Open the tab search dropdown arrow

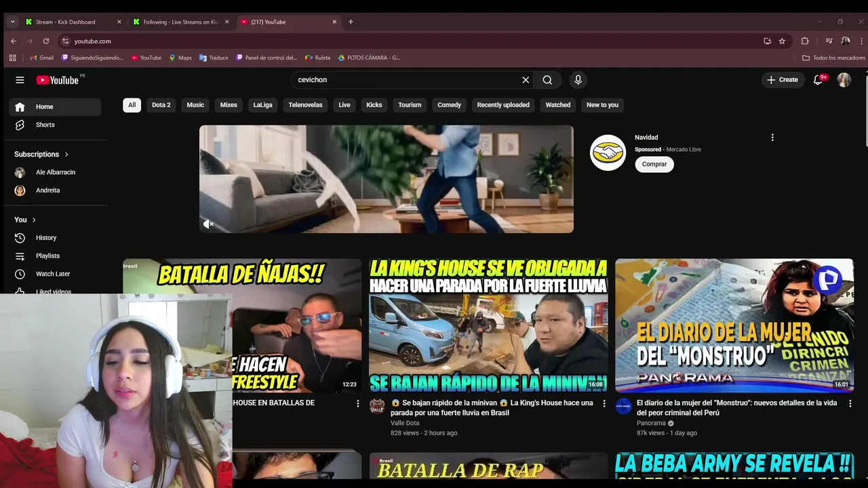tap(12, 22)
